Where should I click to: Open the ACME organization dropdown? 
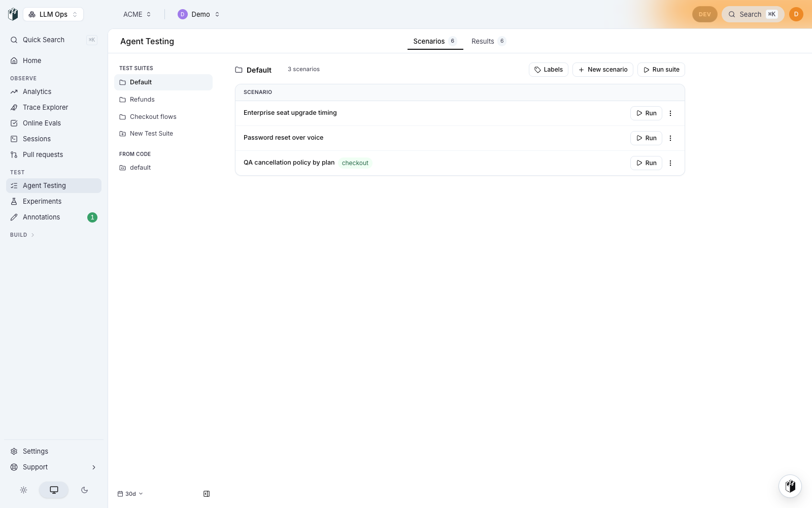tap(137, 14)
